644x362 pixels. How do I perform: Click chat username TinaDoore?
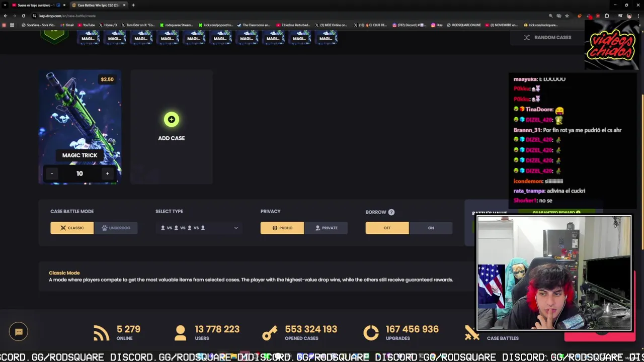[x=539, y=110]
